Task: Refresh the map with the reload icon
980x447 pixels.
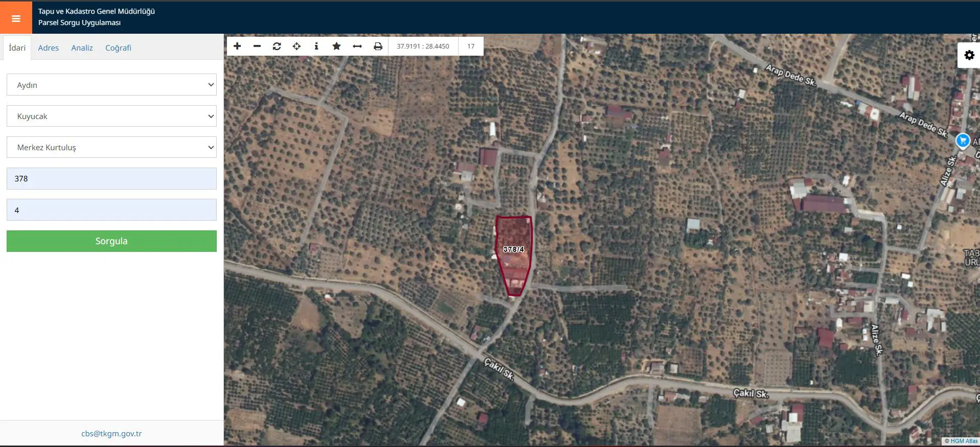Action: click(x=277, y=46)
